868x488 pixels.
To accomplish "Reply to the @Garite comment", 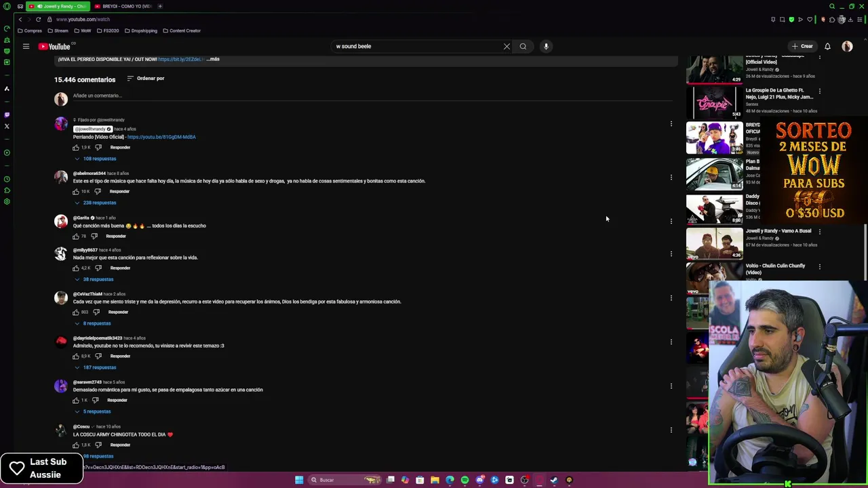I will coord(116,236).
